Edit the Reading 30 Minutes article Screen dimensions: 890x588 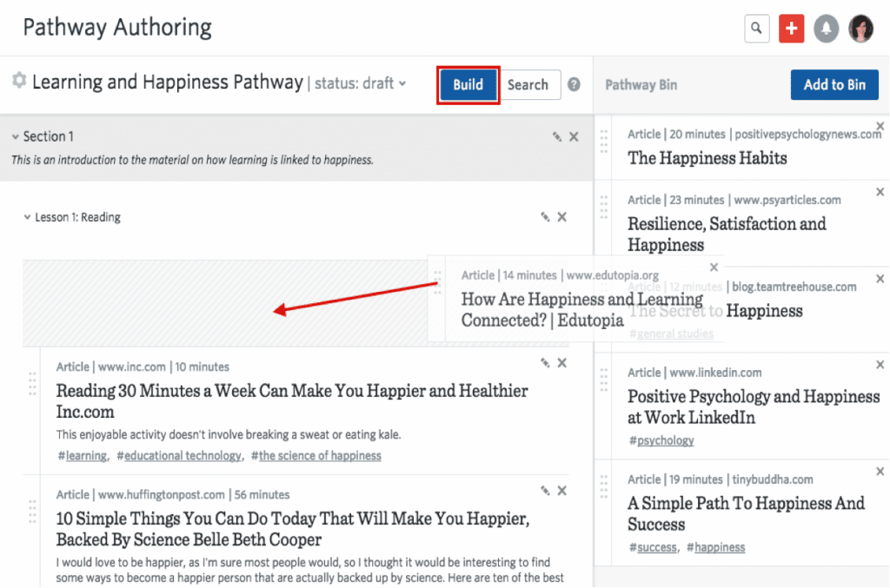pos(545,363)
